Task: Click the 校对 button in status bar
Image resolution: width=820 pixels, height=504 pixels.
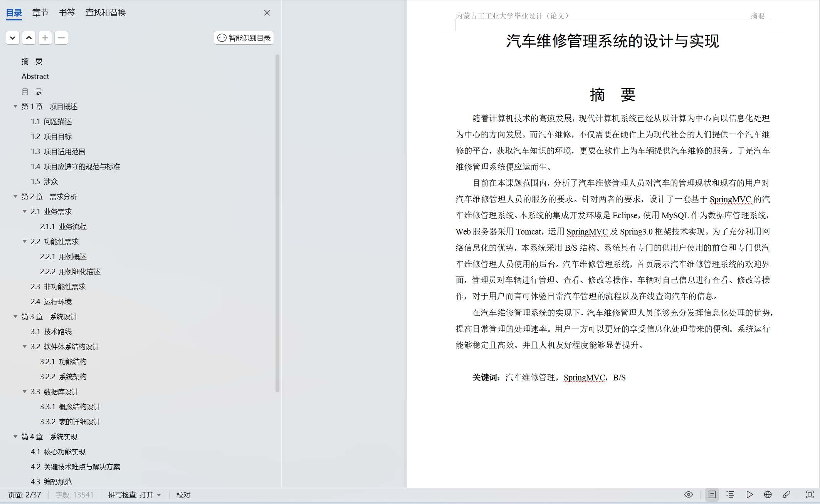Action: (x=183, y=495)
